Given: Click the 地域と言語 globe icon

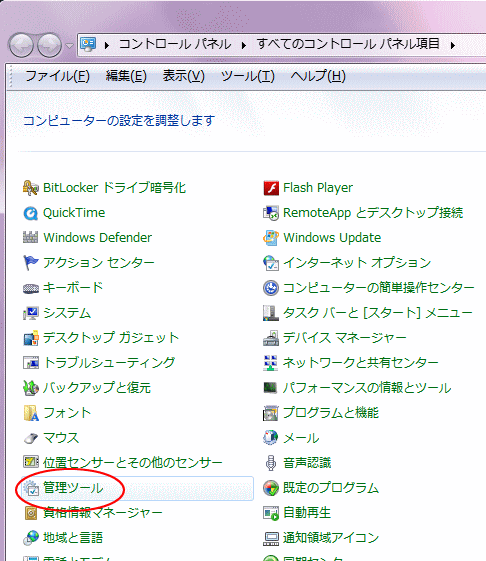Looking at the screenshot, I should pos(30,538).
